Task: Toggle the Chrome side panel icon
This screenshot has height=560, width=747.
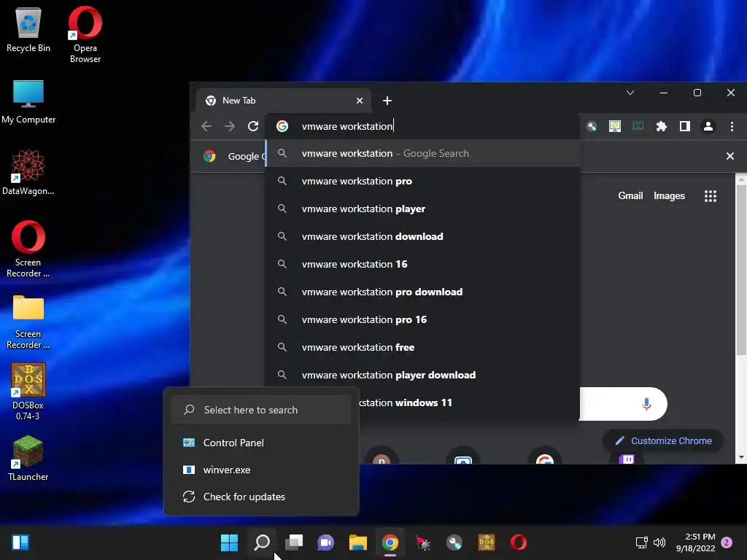Action: point(684,126)
